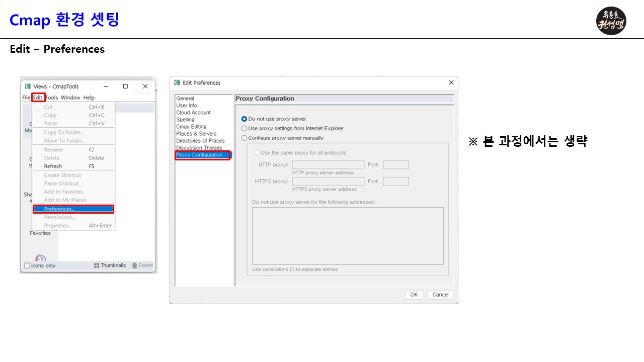Toggle the icons only checkbox
Image resolution: width=644 pixels, height=362 pixels.
(x=27, y=265)
